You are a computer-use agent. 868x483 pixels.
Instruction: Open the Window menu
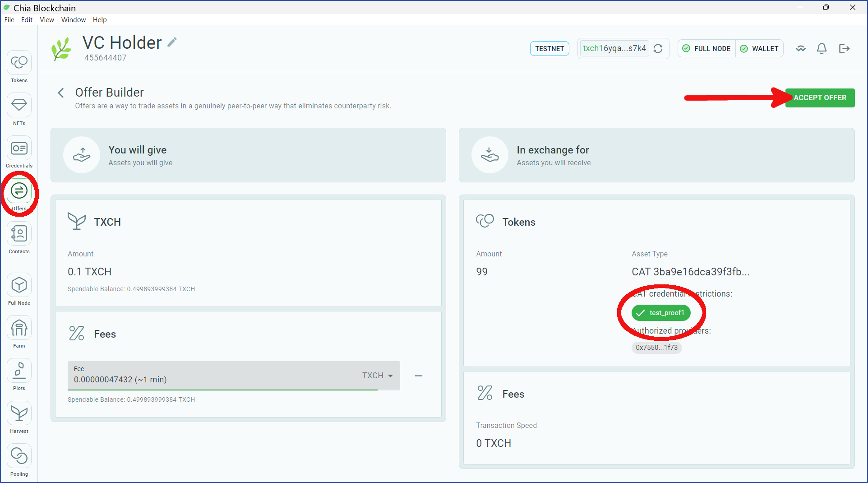74,20
